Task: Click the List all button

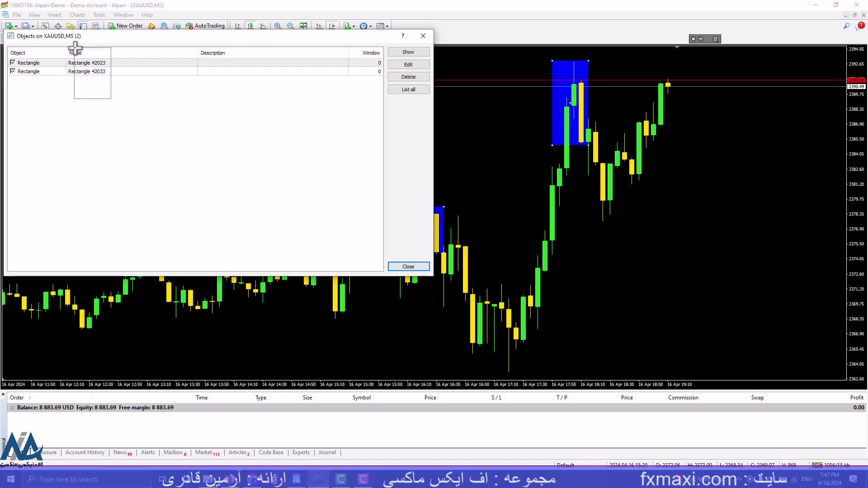Action: 408,89
